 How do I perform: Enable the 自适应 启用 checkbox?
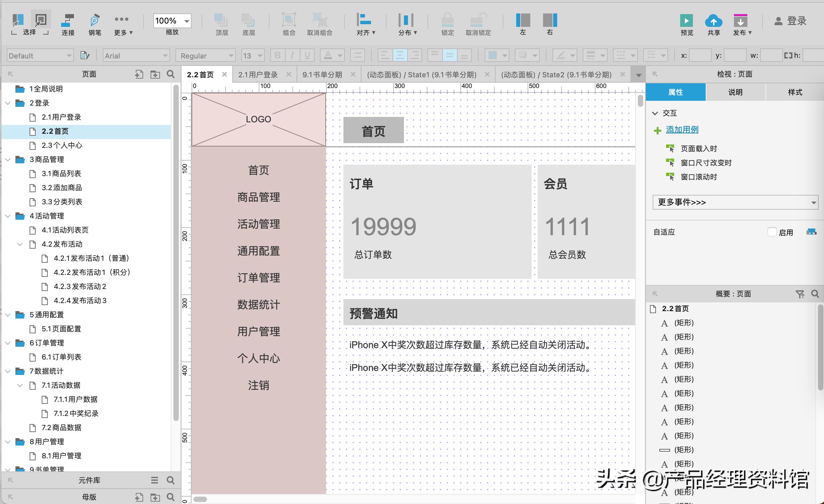772,232
